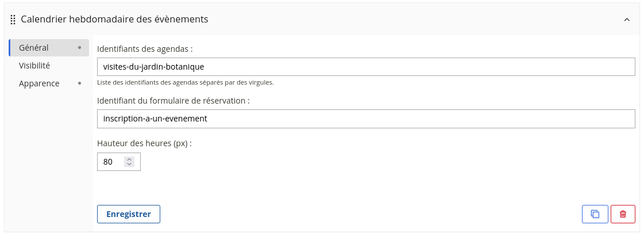Click the Identifiants des agendas text field
The image size is (644, 236).
tap(366, 67)
